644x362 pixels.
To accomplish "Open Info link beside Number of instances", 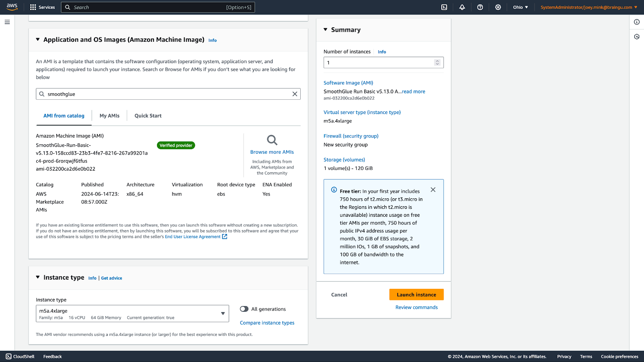I will (x=382, y=52).
